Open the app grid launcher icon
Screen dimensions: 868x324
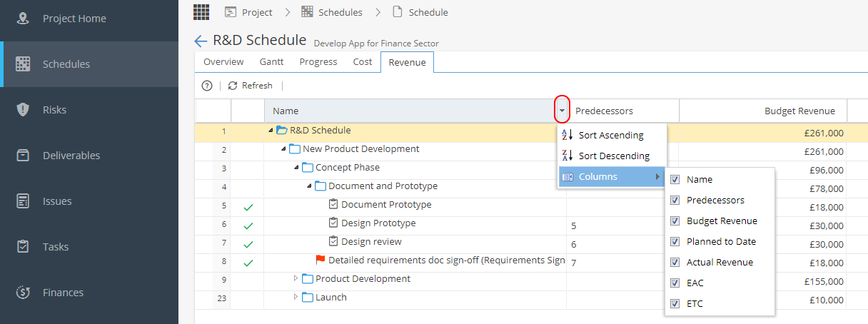(201, 11)
